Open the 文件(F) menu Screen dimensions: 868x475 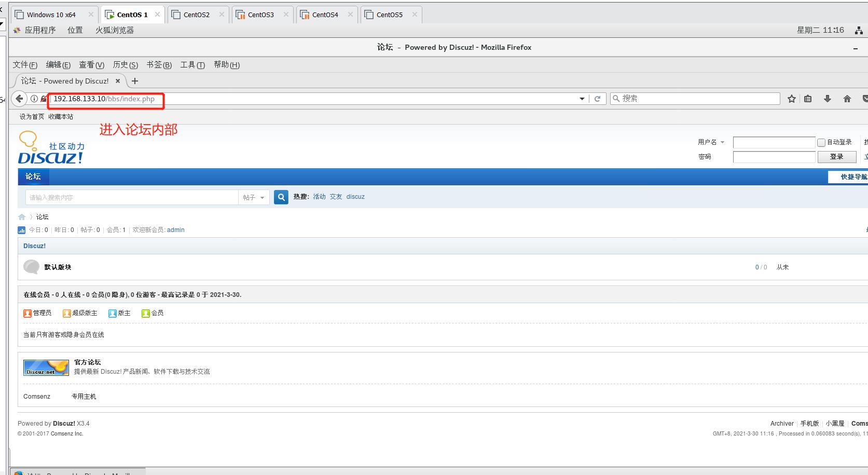tap(25, 65)
